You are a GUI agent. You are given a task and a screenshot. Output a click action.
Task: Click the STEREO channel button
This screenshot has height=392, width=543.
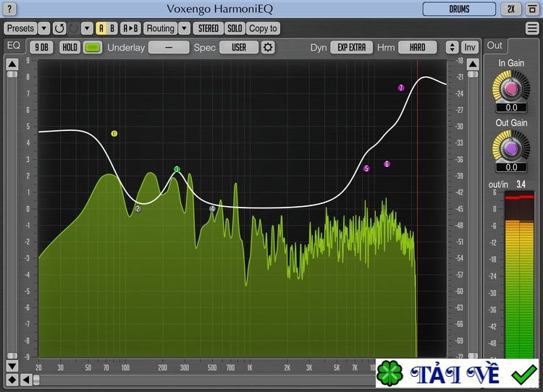point(208,28)
